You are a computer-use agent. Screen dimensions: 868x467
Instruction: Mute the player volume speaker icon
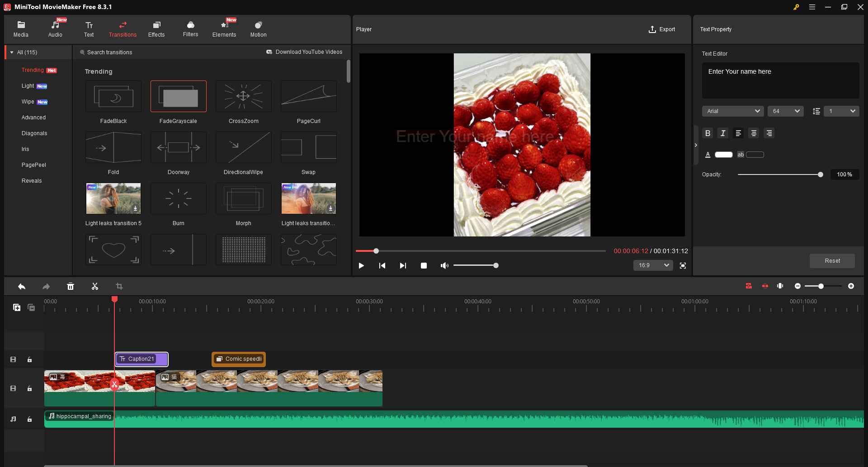pos(444,265)
